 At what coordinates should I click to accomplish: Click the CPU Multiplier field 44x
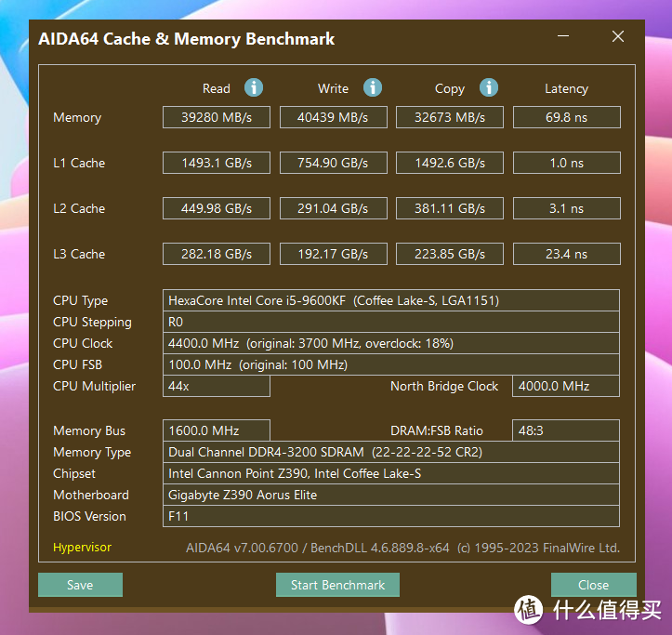point(217,386)
